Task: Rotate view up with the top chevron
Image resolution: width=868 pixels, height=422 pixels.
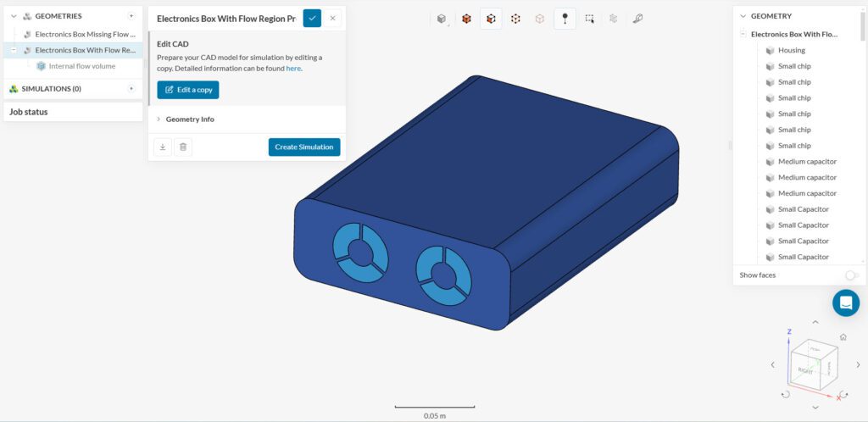Action: click(815, 322)
